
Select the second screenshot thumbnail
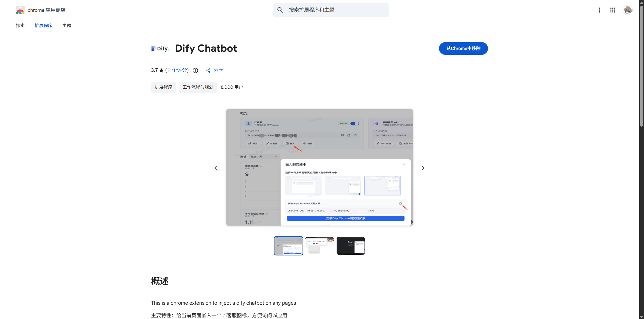coord(319,246)
